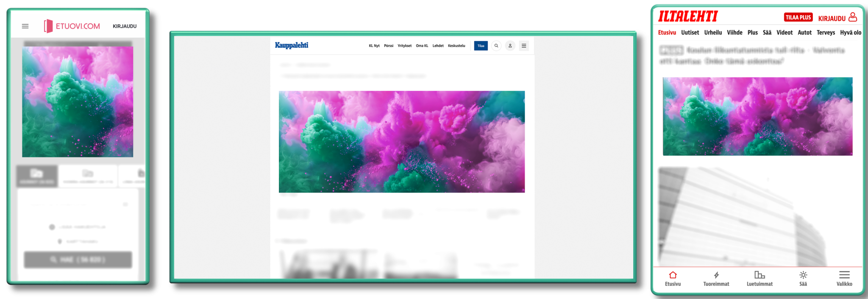Open the Etuovi.com hamburger menu
This screenshot has width=868, height=299.
tap(25, 26)
